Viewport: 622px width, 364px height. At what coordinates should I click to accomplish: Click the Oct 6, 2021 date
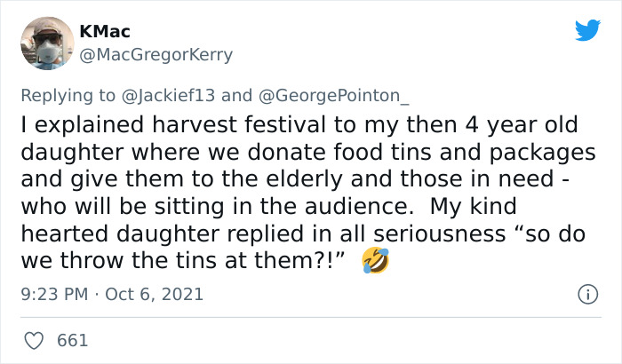155,294
